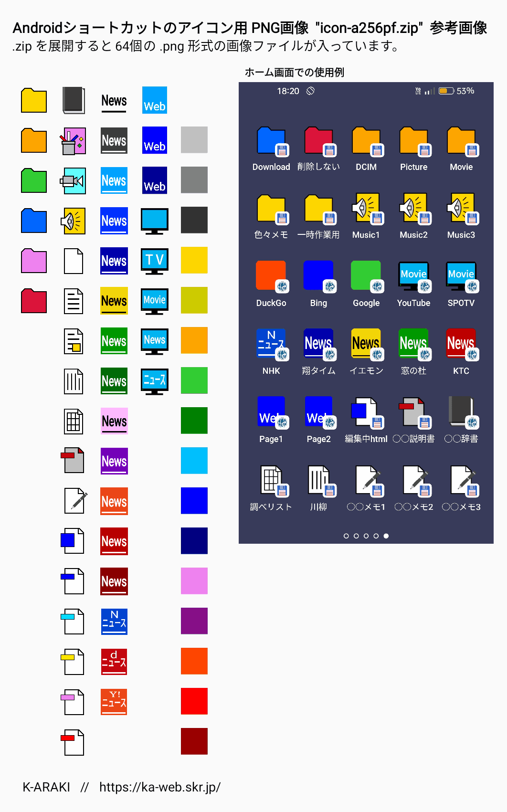The width and height of the screenshot is (507, 812).
Task: Open the NHK news shortcut
Action: (x=271, y=344)
